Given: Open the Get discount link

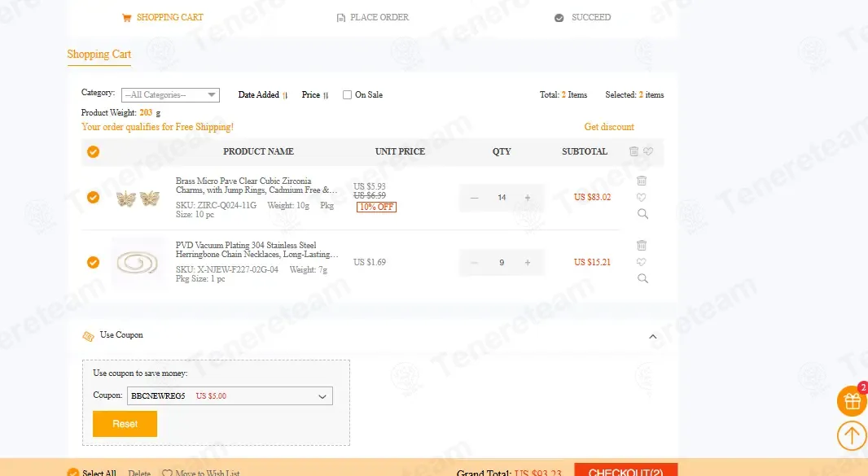Looking at the screenshot, I should 609,127.
